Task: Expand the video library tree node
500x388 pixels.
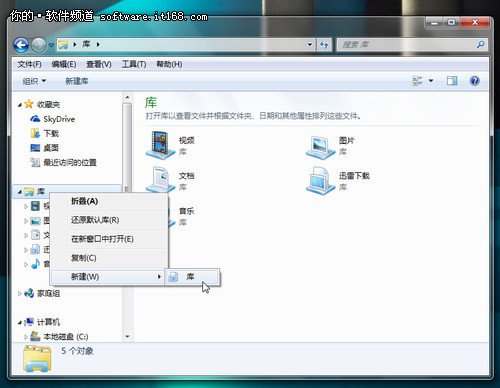Action: (x=26, y=206)
